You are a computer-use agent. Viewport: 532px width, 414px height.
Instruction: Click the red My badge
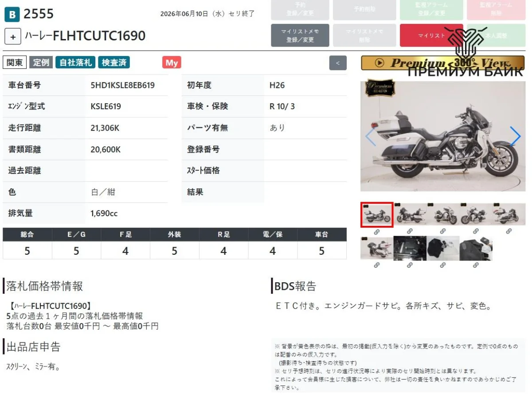[172, 63]
